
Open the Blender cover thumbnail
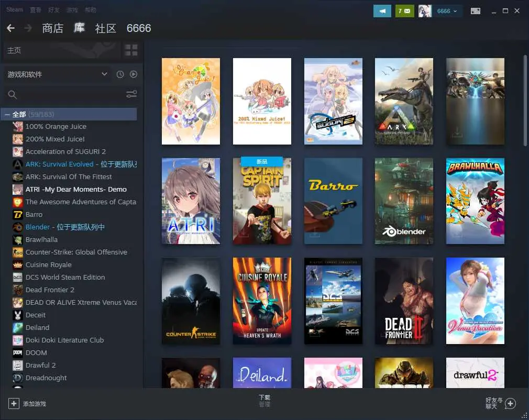point(404,201)
